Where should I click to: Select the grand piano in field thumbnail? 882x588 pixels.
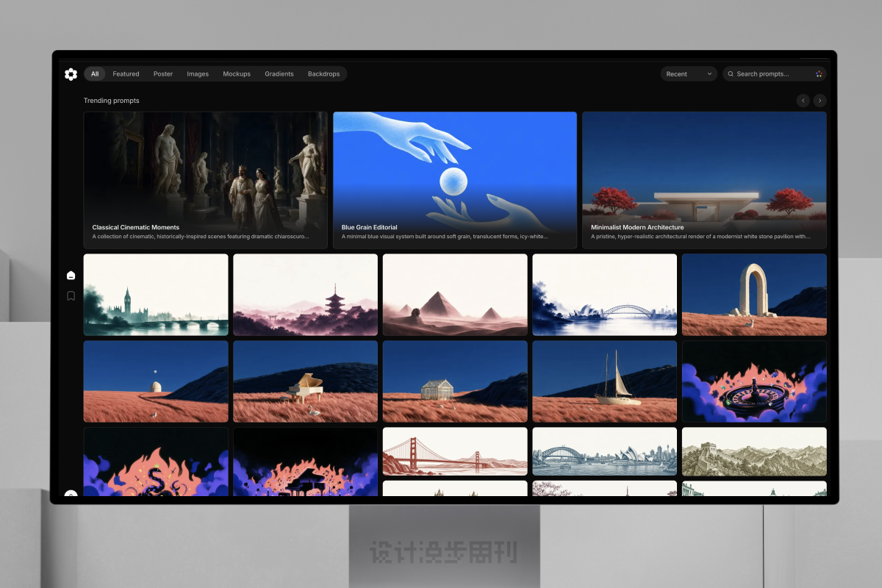(305, 381)
